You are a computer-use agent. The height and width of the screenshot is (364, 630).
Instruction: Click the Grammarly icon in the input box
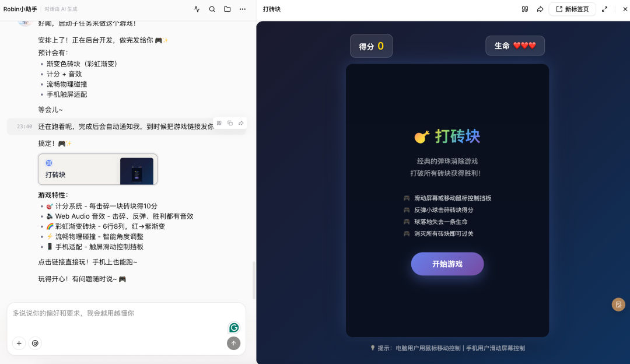pyautogui.click(x=233, y=328)
